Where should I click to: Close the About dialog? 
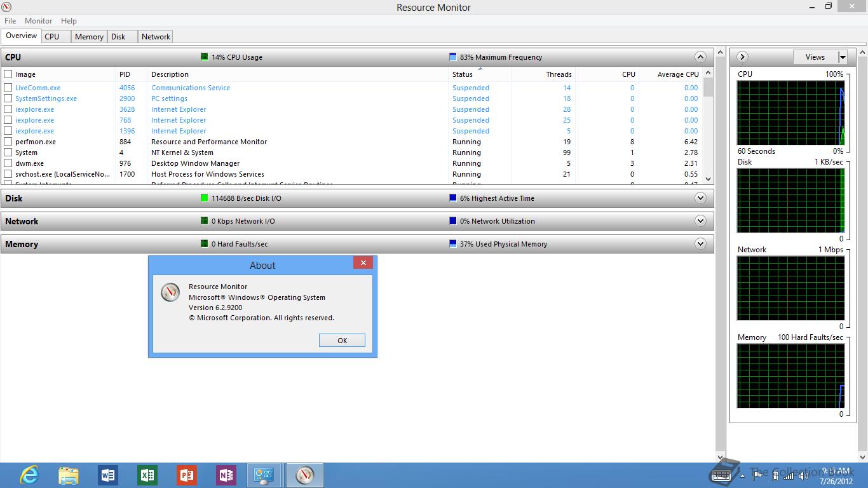(363, 263)
